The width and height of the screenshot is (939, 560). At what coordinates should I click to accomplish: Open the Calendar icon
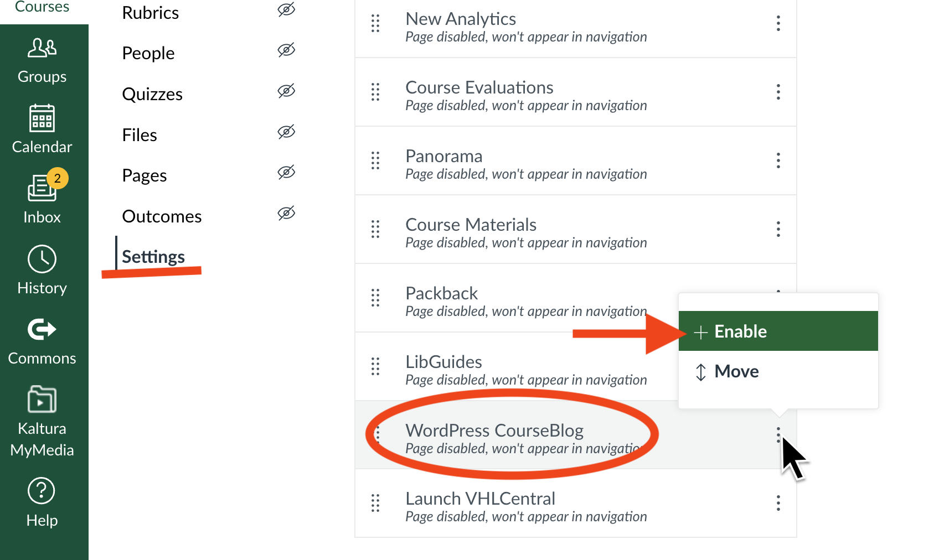(42, 118)
